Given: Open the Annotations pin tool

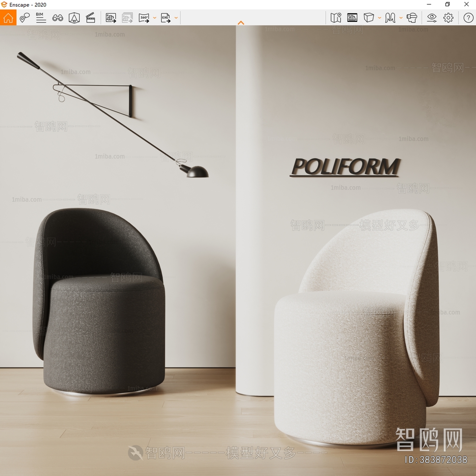Looking at the screenshot, I should [x=24, y=18].
